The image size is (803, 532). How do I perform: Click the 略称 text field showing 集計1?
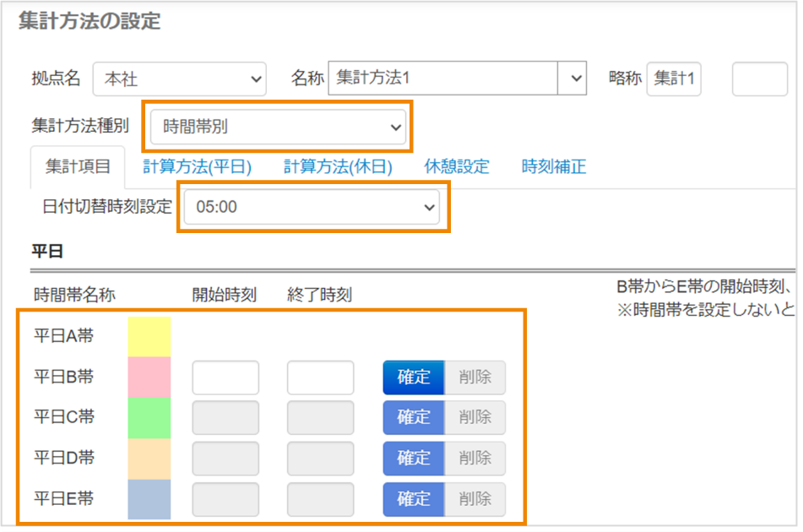pos(674,79)
